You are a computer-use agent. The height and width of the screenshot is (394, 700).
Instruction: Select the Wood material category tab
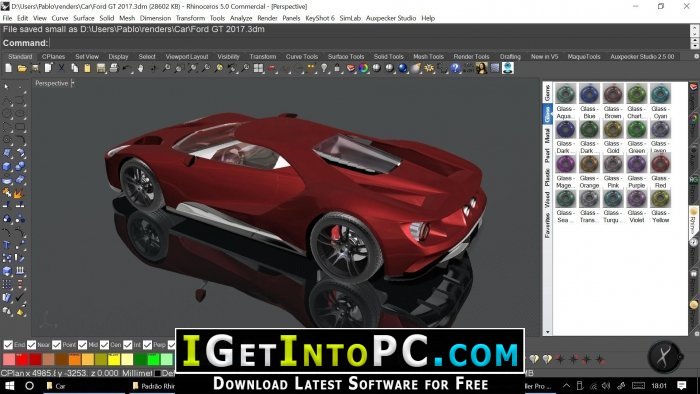point(547,200)
